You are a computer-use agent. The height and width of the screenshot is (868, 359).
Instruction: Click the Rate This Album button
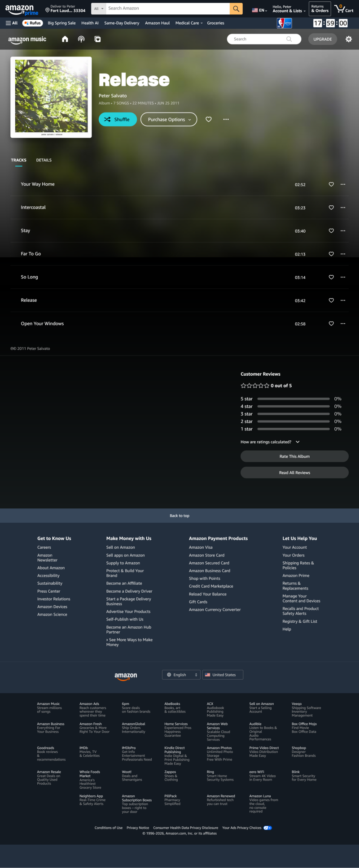(294, 456)
